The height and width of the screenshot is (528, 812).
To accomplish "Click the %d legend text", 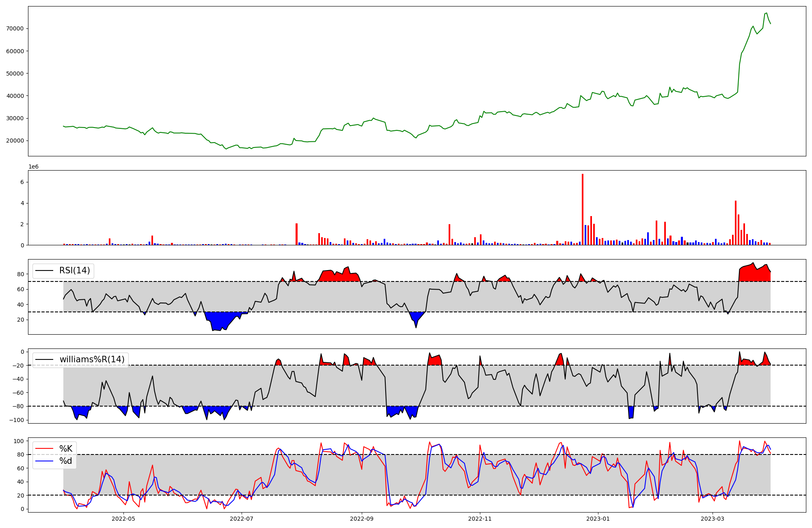I will point(66,461).
